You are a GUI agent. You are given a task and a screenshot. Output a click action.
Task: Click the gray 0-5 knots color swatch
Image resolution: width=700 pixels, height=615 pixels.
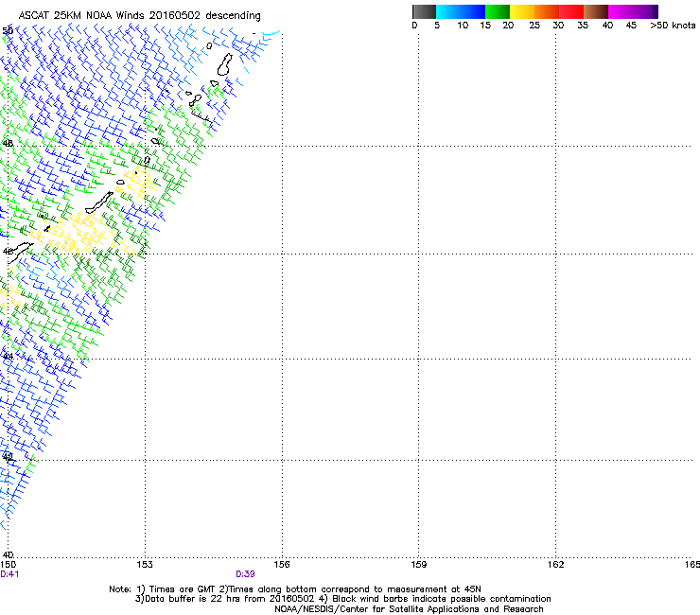click(x=424, y=11)
